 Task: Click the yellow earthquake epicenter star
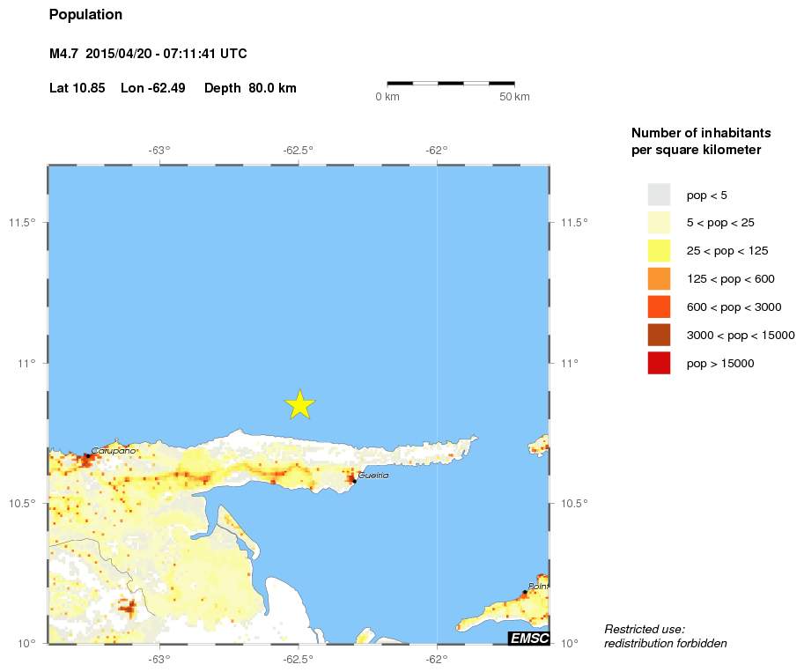pyautogui.click(x=300, y=404)
